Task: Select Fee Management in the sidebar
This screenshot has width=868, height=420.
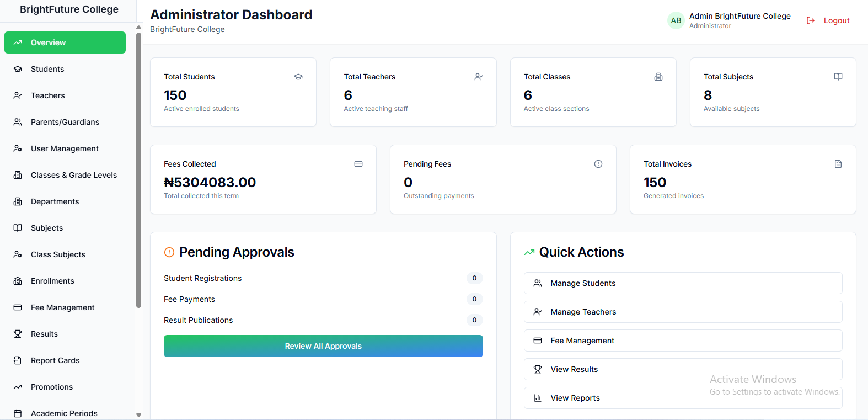Action: 65,307
